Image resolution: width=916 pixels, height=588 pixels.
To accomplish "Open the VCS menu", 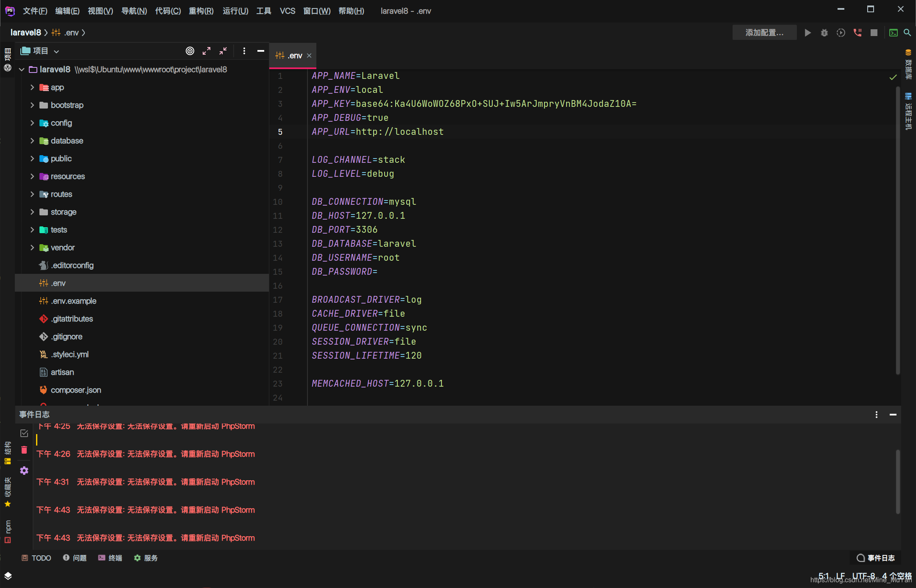I will click(x=288, y=11).
